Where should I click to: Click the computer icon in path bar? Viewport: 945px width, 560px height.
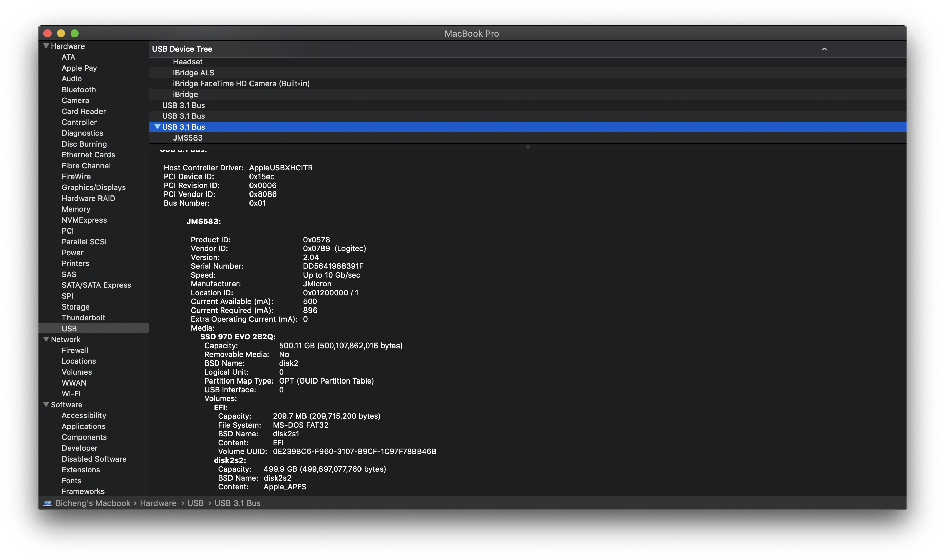[48, 503]
